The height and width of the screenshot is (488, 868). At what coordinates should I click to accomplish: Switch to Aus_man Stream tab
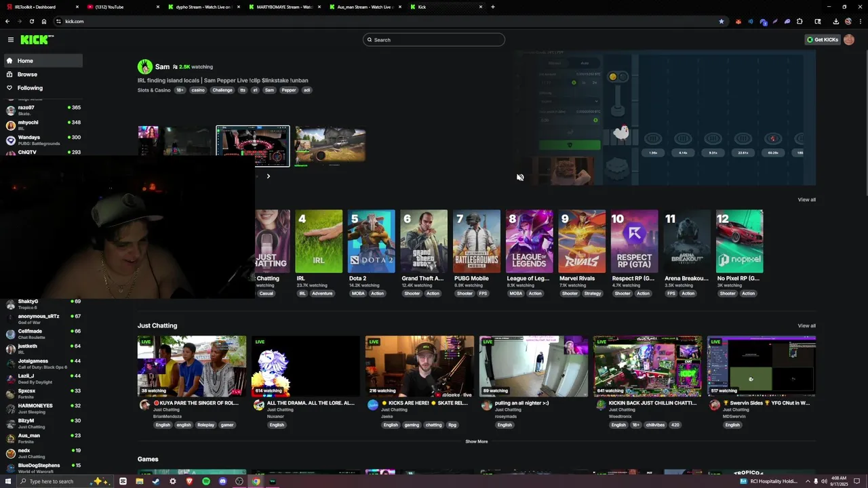tap(365, 7)
